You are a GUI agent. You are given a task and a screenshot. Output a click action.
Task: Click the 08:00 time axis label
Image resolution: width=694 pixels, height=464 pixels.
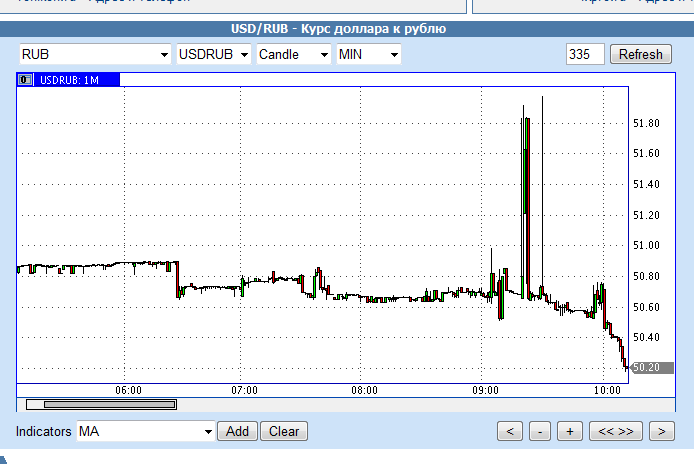(365, 391)
